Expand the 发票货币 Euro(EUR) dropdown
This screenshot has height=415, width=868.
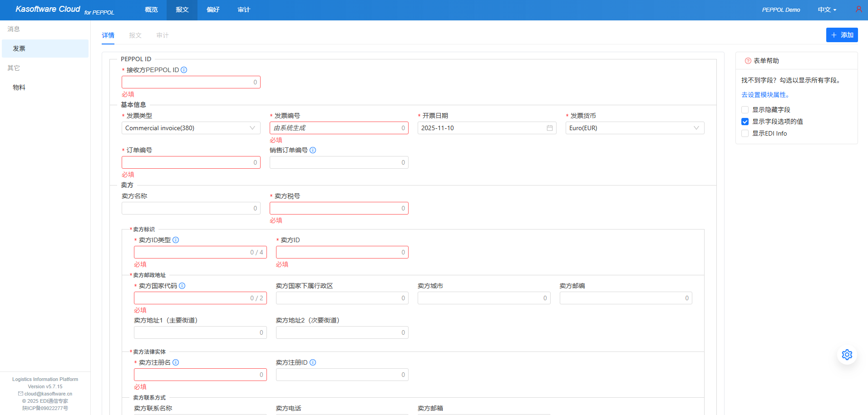coord(635,128)
